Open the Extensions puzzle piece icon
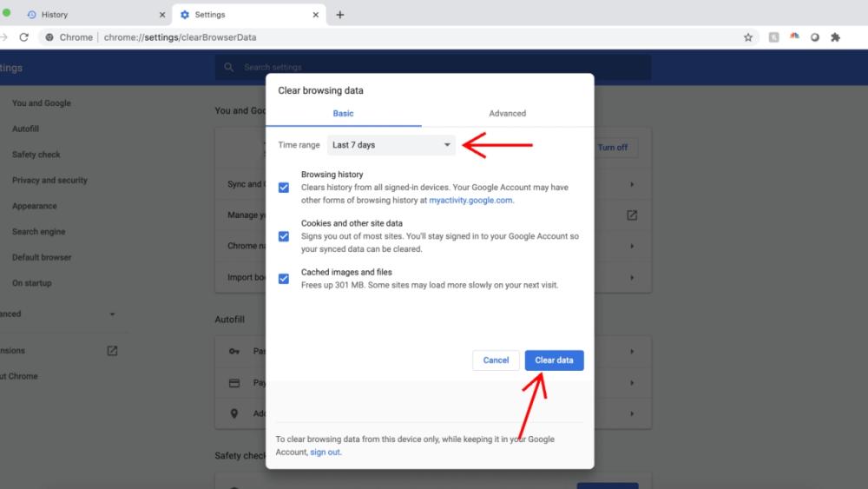 click(x=836, y=37)
